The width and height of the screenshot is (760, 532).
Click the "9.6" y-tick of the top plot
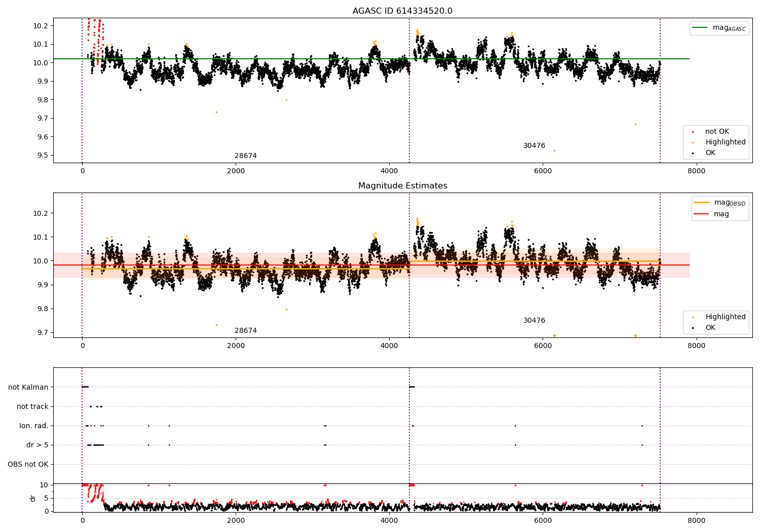(x=42, y=137)
